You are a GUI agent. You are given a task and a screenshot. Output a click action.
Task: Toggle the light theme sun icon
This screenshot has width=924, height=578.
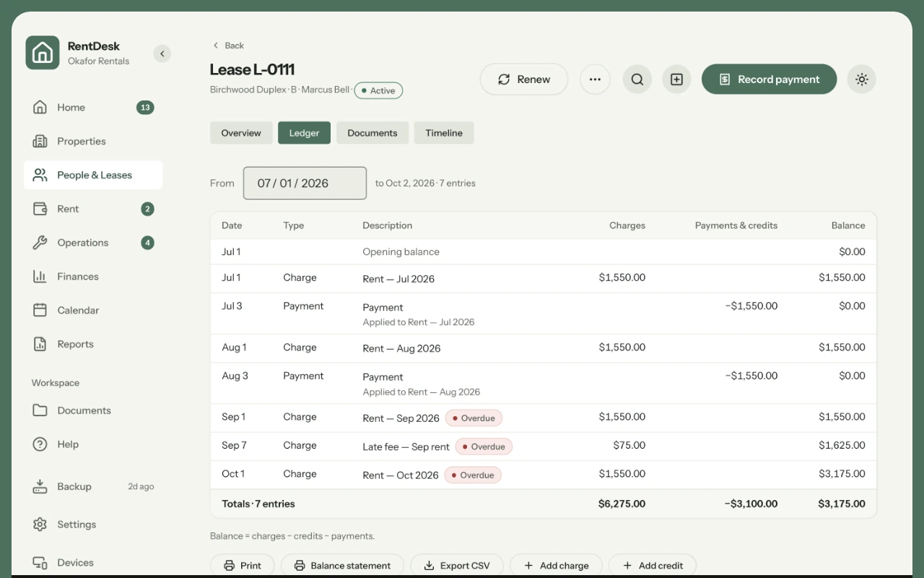(x=862, y=79)
